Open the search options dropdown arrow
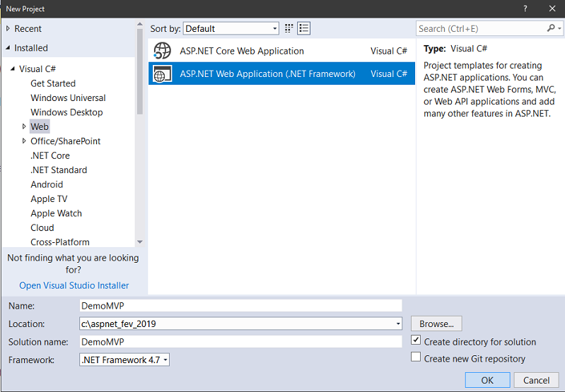Image resolution: width=565 pixels, height=392 pixels. [559, 28]
